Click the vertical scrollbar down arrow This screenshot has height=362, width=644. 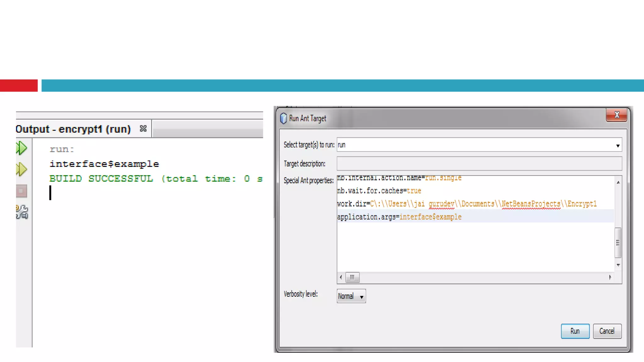click(x=618, y=265)
